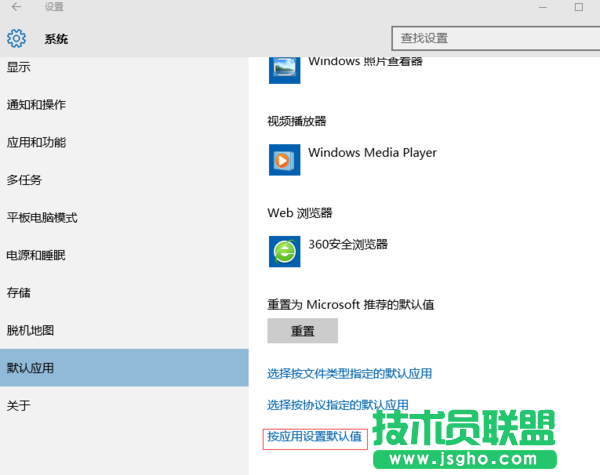
Task: Click 按应用设置默认值 link
Action: coord(314,436)
